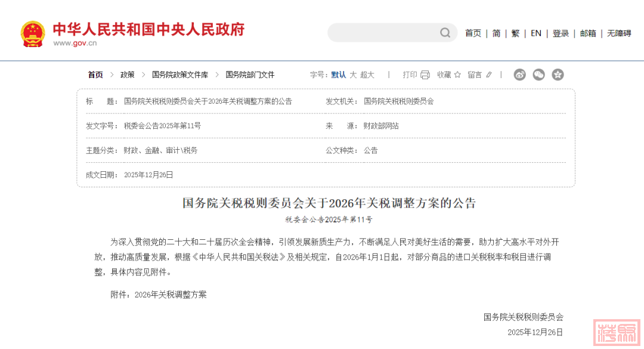Set font size to 默认
This screenshot has height=349, width=644.
tap(338, 75)
